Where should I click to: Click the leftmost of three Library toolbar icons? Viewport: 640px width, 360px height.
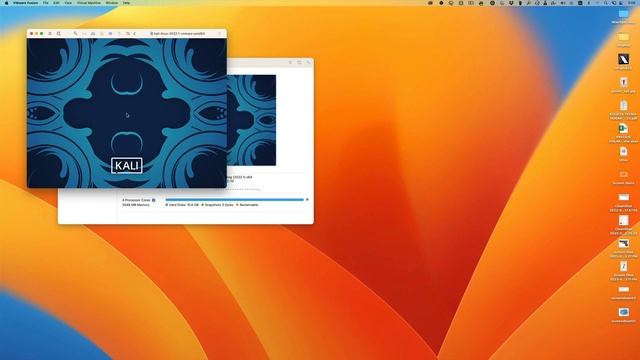click(x=290, y=62)
